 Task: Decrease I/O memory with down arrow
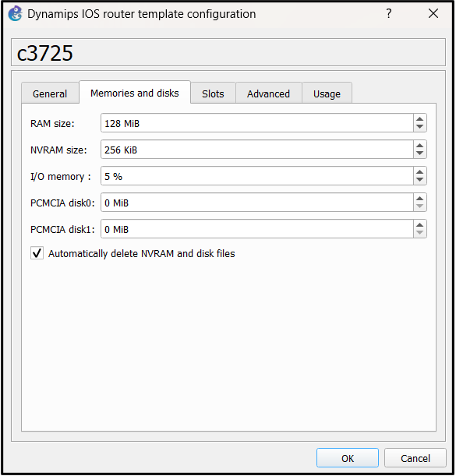tap(420, 180)
